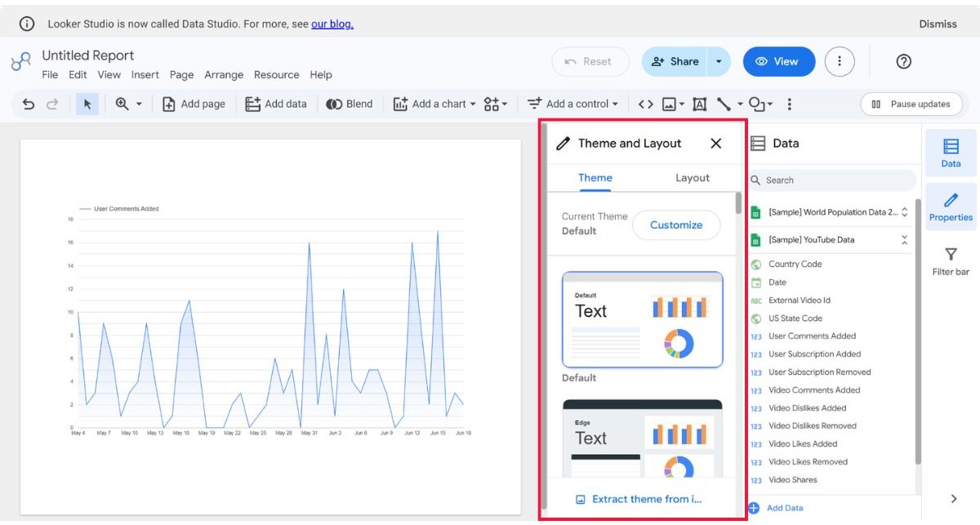Open the Edit menu
This screenshot has height=525, width=980.
coord(78,74)
